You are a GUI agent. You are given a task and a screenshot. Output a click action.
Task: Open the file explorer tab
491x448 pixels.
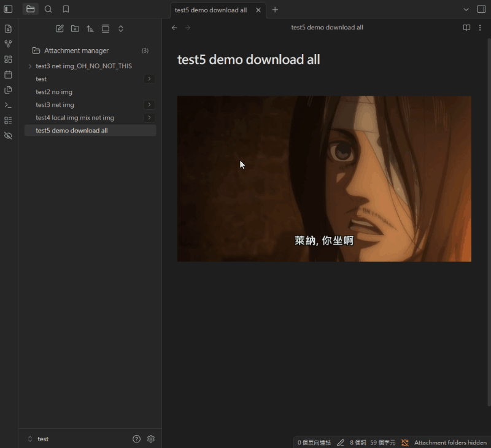[30, 9]
